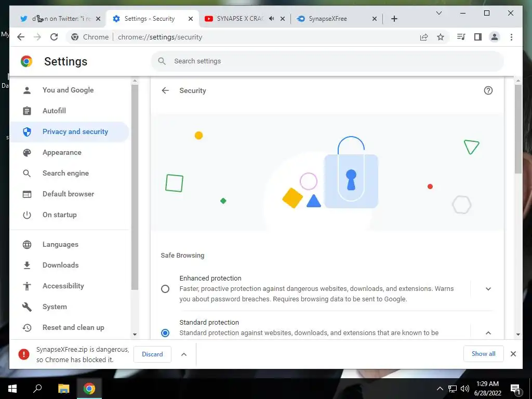Open the notification center icon
Image resolution: width=532 pixels, height=399 pixels.
point(515,389)
